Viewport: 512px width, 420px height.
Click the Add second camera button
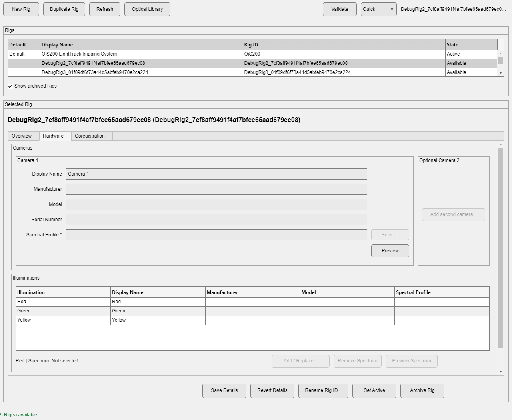(454, 214)
